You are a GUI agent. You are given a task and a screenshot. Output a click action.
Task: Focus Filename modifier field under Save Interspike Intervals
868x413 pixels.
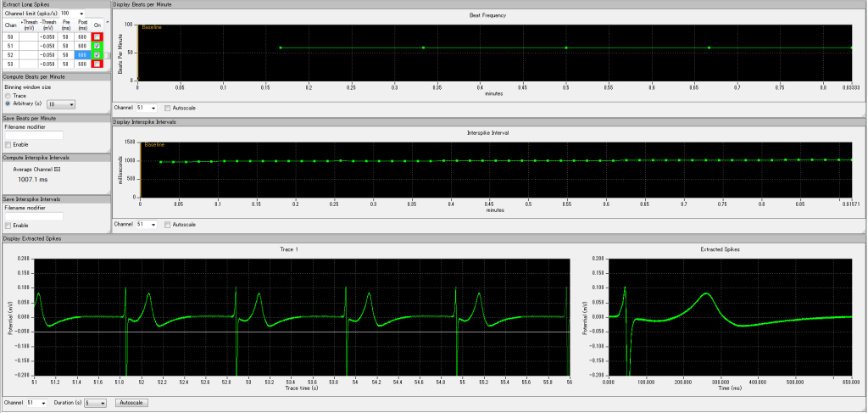[x=33, y=215]
